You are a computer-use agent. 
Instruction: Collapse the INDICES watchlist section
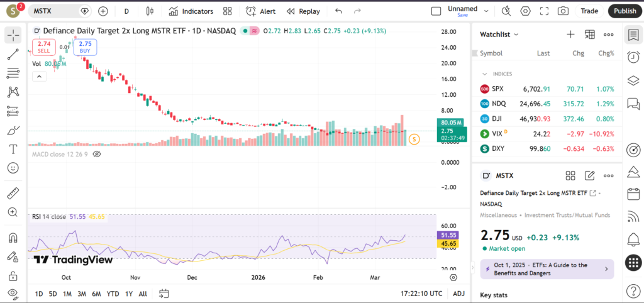(484, 74)
